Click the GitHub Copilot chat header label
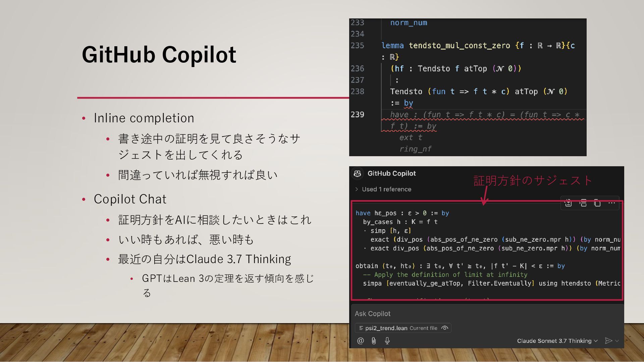Screen dimensions: 644x362 pyautogui.click(x=391, y=173)
